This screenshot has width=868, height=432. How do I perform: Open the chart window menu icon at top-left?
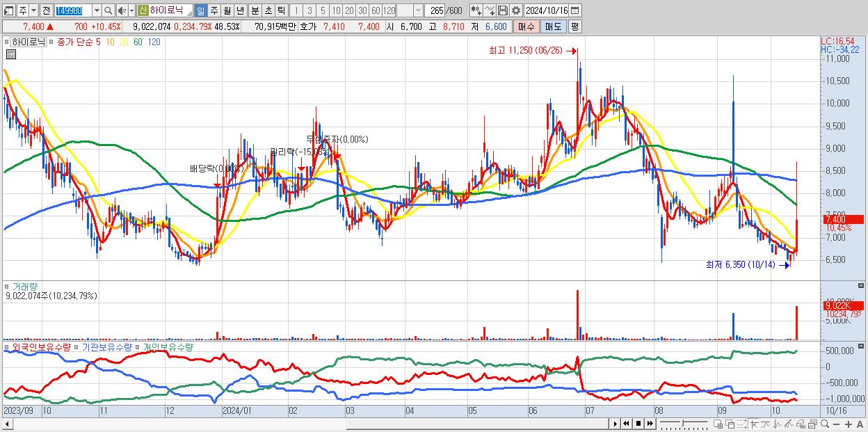[9, 10]
